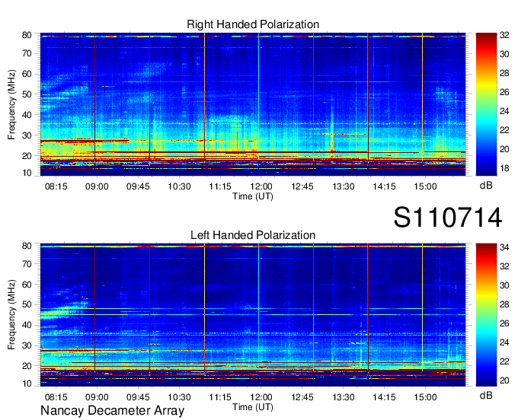Click 80 MHz tick on Left Handed frequency axis

[27, 246]
